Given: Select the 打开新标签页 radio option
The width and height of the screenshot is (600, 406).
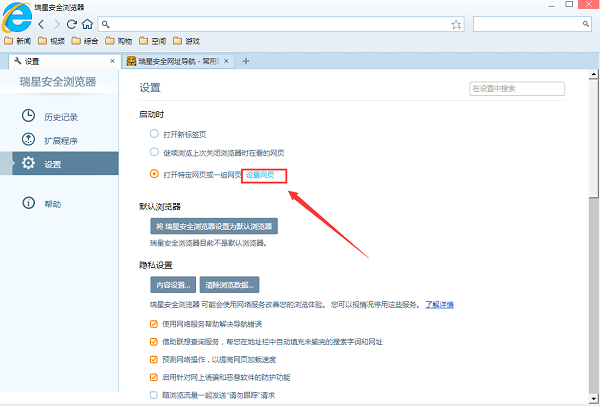Looking at the screenshot, I should (154, 133).
